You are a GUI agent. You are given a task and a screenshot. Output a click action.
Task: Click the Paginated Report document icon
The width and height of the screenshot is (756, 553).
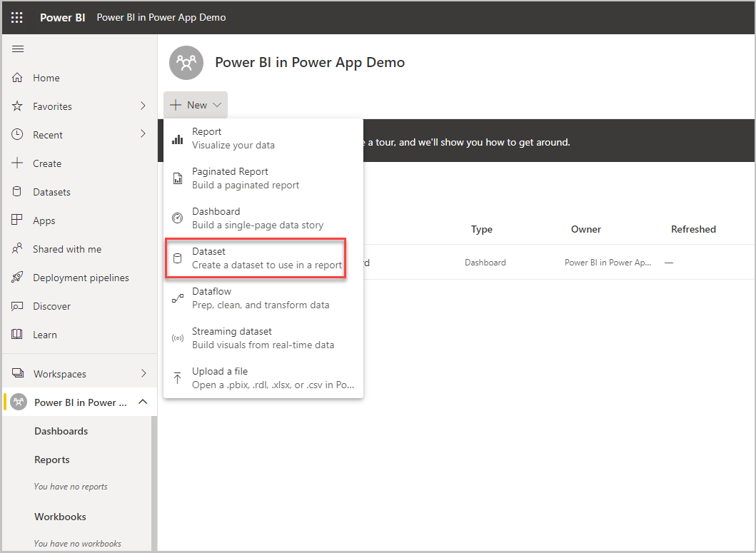tap(178, 178)
